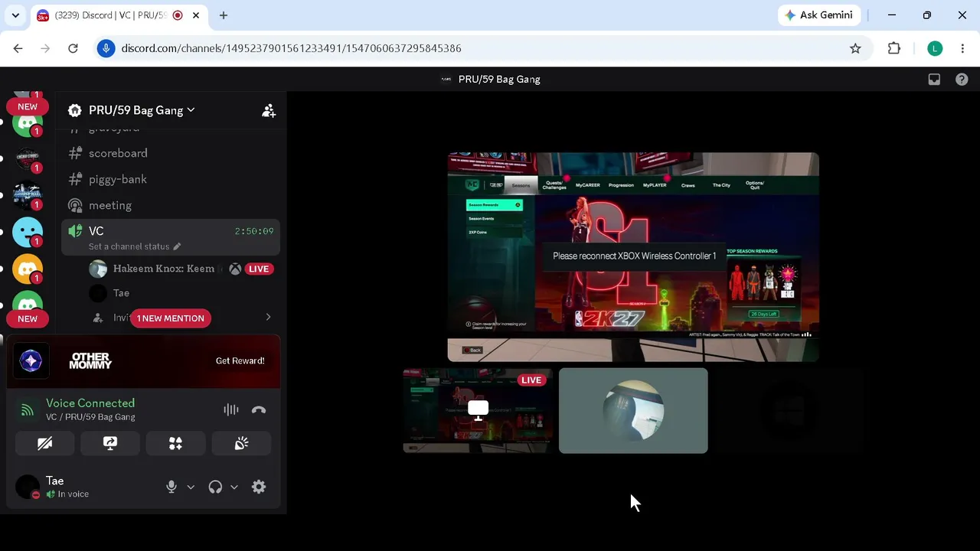Image resolution: width=980 pixels, height=551 pixels.
Task: Open the soundboard icon
Action: (x=241, y=443)
